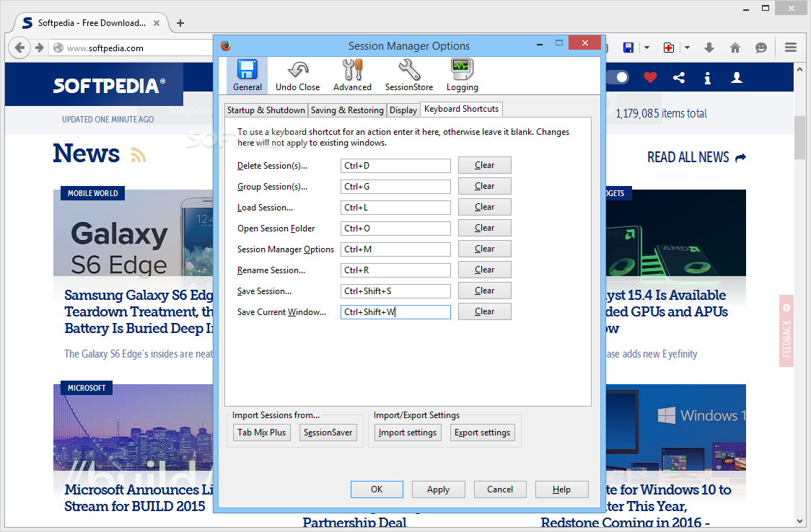Switch to the Display tab

pyautogui.click(x=403, y=110)
